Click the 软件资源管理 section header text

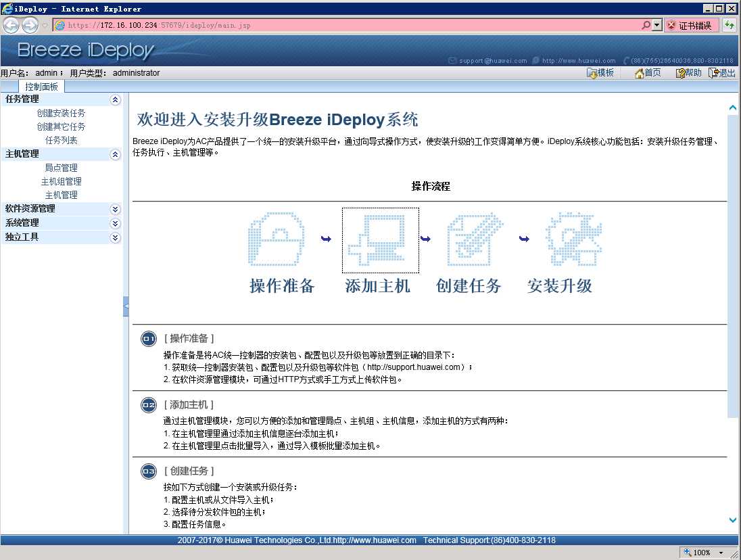pos(30,209)
